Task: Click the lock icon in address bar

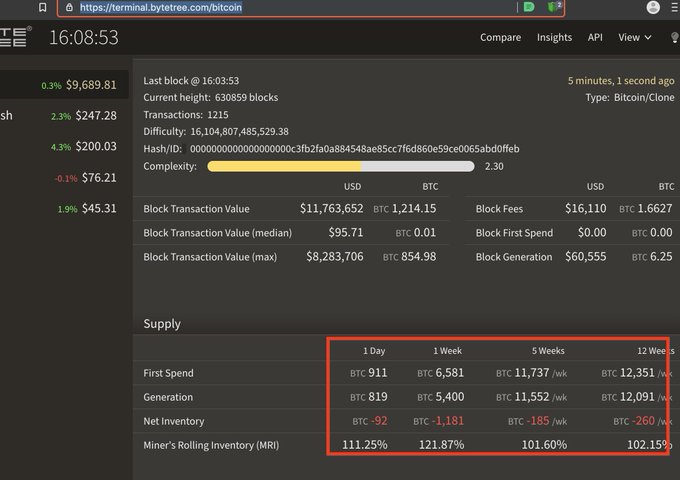Action: pos(69,7)
